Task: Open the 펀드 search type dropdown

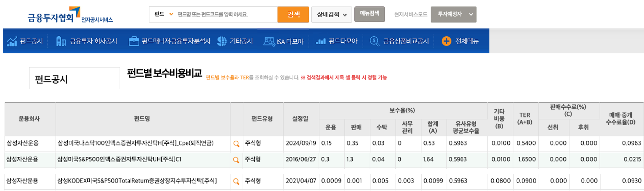Action: (x=163, y=14)
